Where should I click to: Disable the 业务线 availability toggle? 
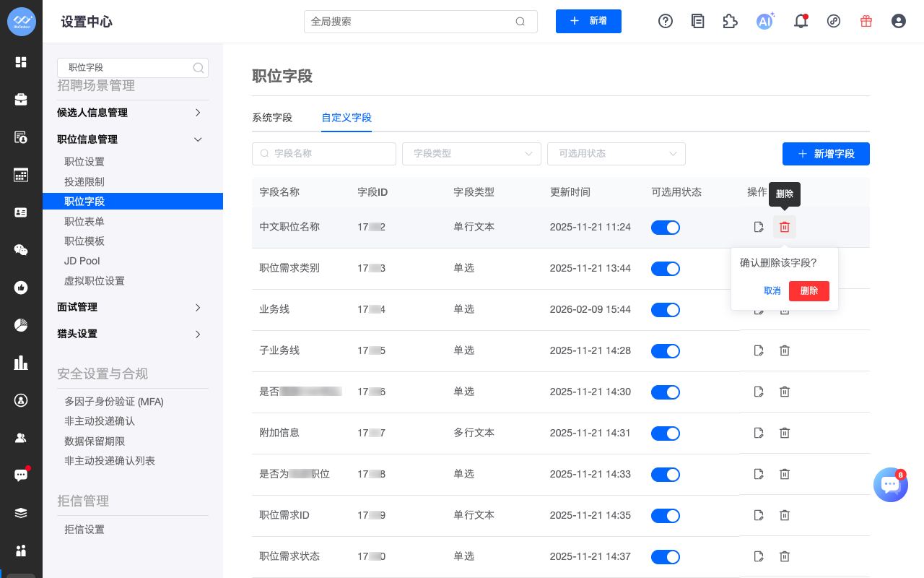coord(665,310)
